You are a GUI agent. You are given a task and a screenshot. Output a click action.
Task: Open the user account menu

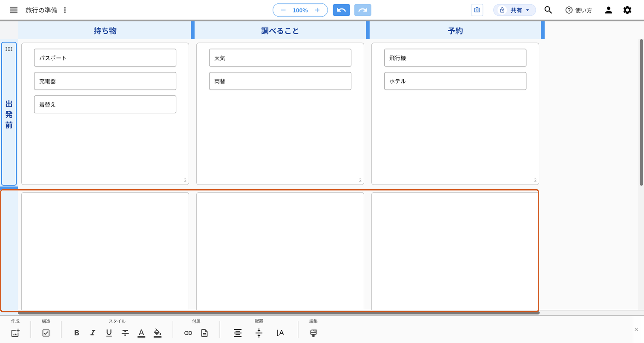[609, 10]
